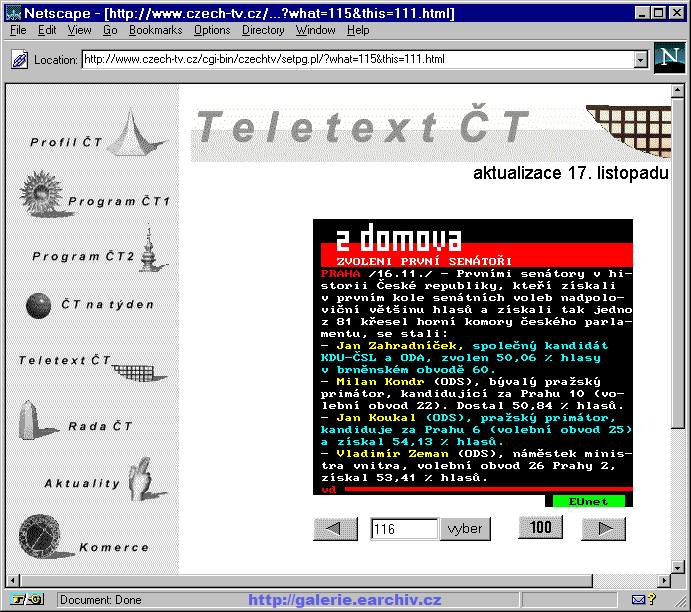Viewport: 691px width, 612px height.
Task: Open the Go menu
Action: (x=110, y=30)
